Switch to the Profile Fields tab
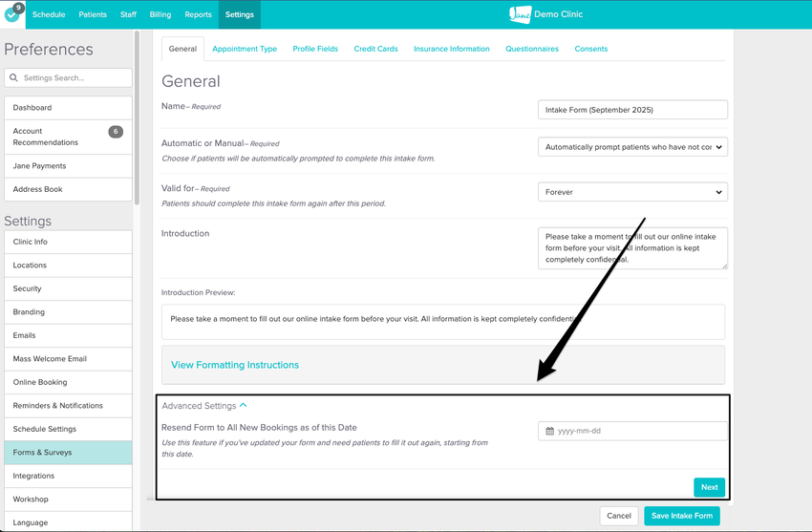The height and width of the screenshot is (532, 812). (x=315, y=49)
